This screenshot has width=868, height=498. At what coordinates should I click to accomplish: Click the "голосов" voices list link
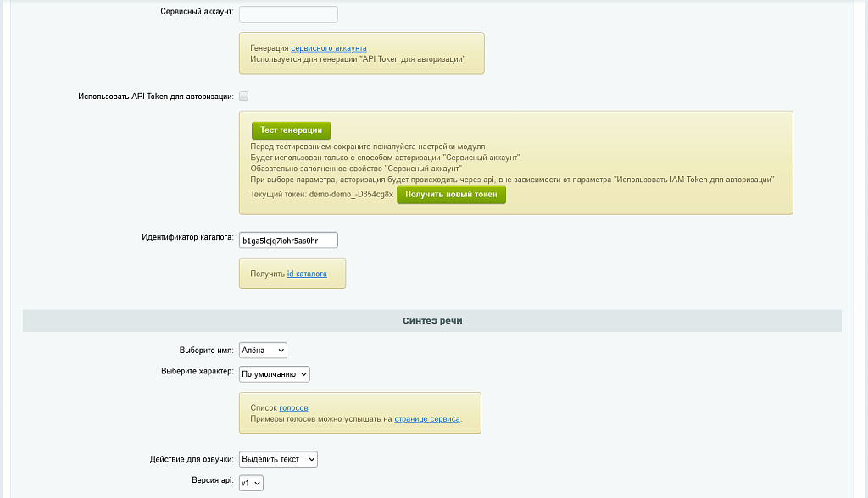293,407
